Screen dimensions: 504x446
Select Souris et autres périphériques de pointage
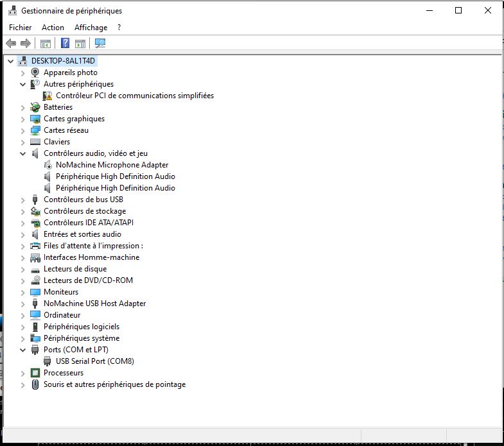[x=114, y=384]
